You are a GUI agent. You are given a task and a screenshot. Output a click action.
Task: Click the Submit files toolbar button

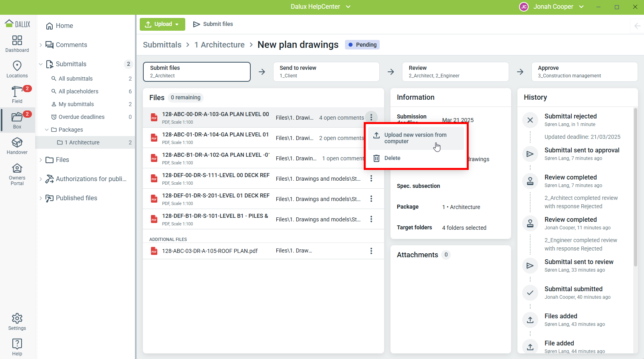213,24
